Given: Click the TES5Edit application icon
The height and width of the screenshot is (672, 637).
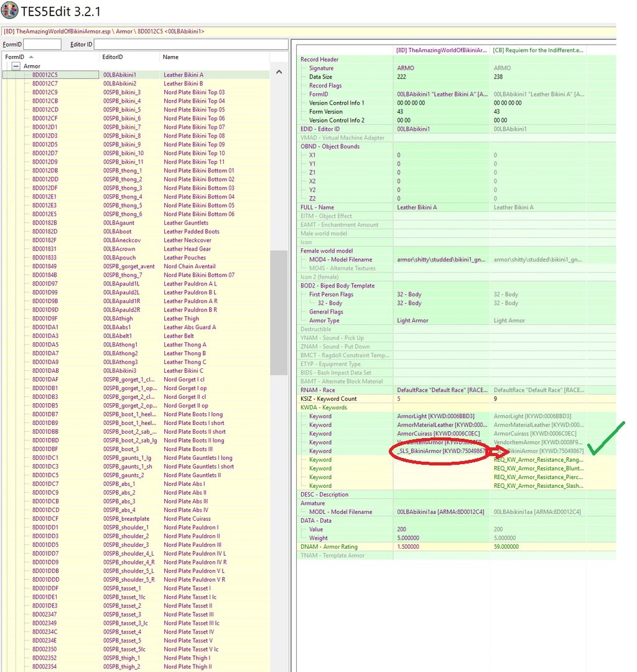Looking at the screenshot, I should click(9, 11).
